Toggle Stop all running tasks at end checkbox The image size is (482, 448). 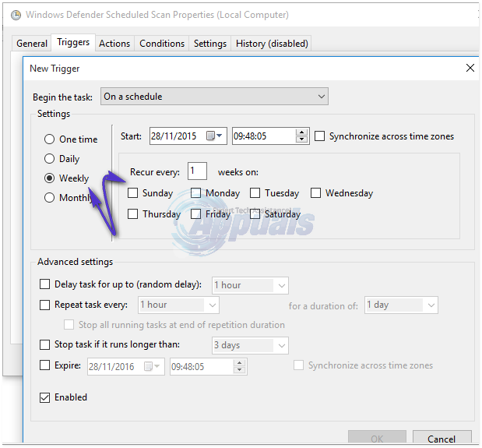(x=69, y=325)
